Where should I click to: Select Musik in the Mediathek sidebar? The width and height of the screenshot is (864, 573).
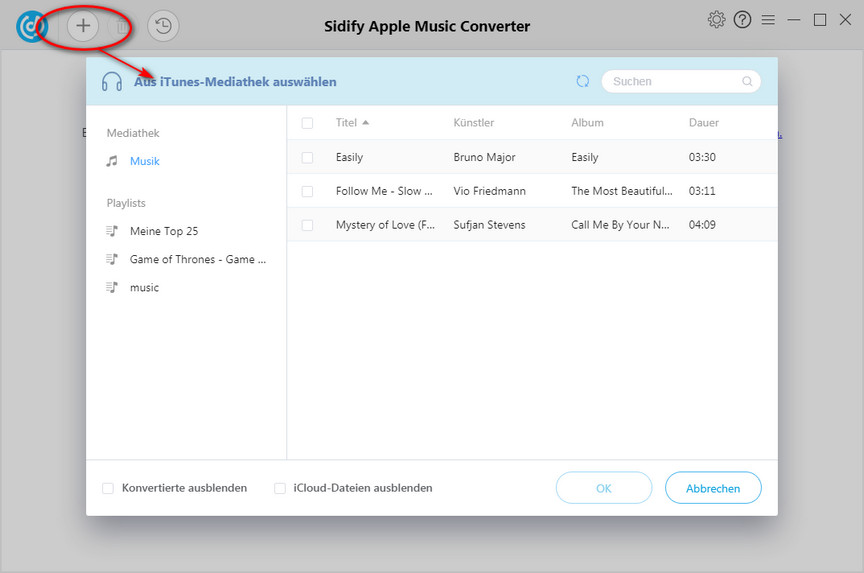click(144, 161)
